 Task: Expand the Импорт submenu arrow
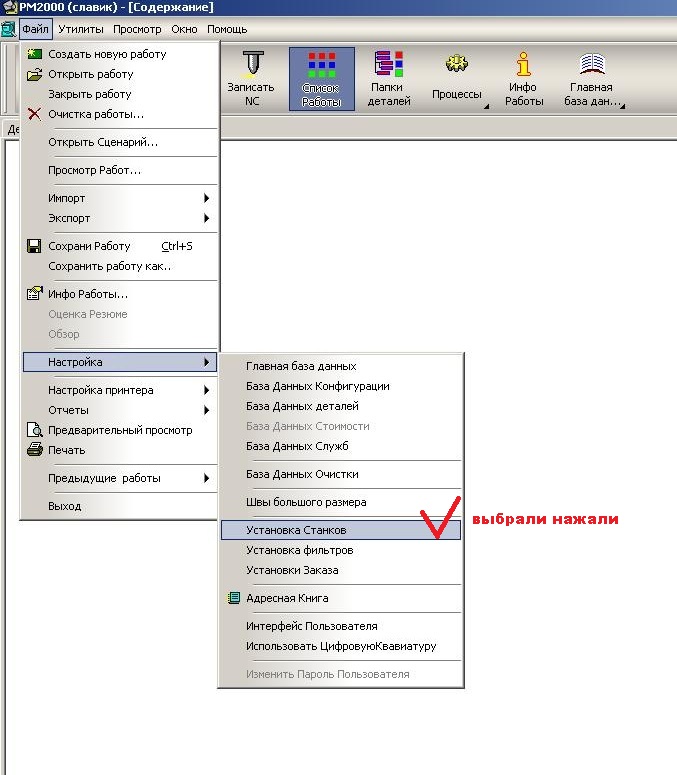207,198
